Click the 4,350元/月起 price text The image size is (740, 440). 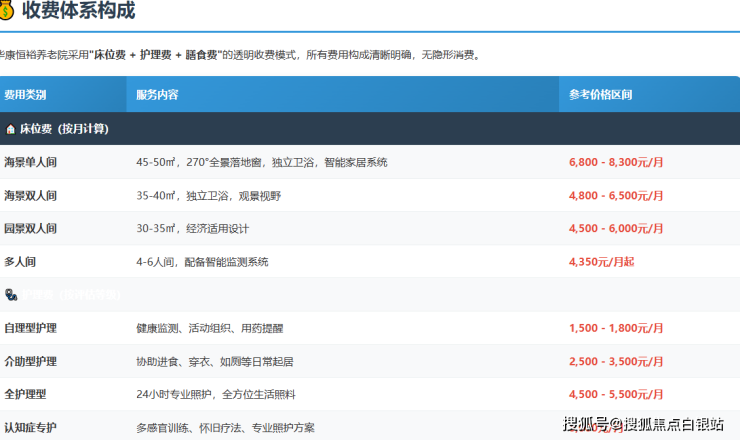[601, 262]
